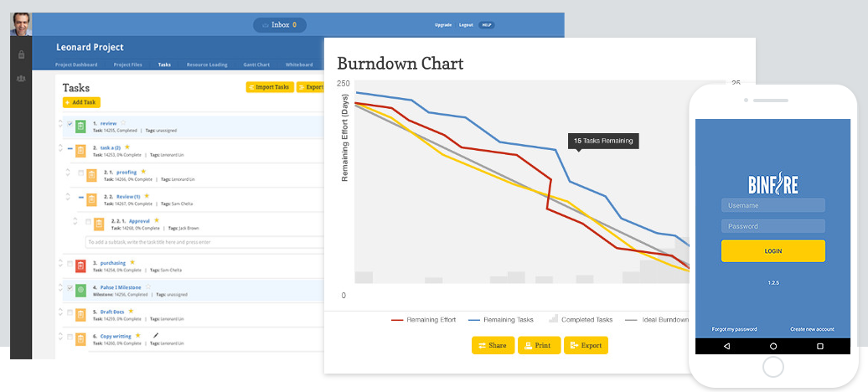Check the proofing subtask checkbox

point(80,173)
